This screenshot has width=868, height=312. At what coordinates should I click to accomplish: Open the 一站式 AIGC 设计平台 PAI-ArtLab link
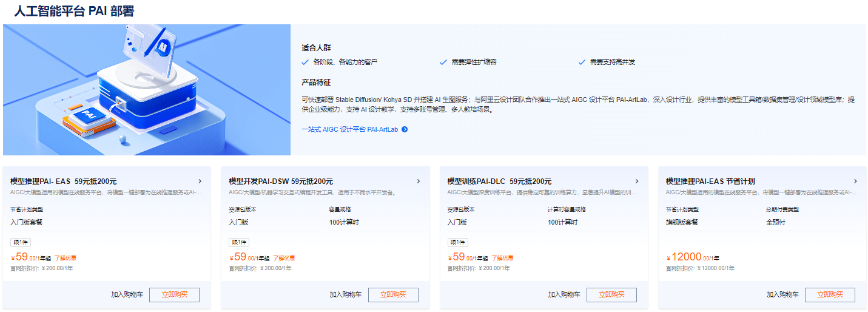[x=349, y=129]
